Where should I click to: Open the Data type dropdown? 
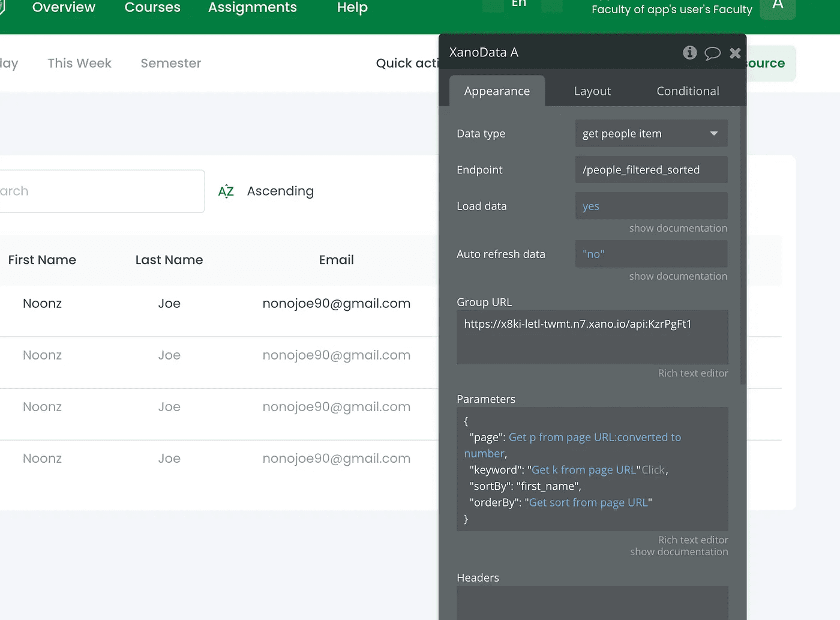click(x=651, y=133)
